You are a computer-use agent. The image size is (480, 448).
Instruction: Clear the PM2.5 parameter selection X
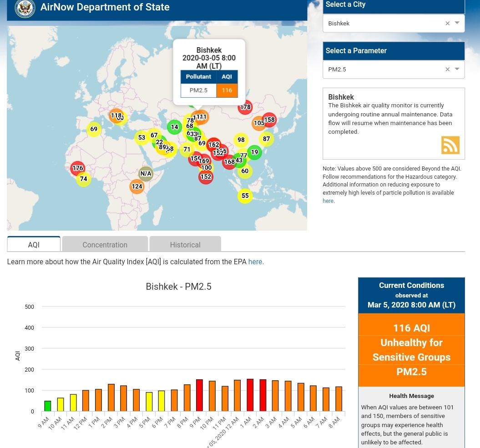(x=447, y=70)
